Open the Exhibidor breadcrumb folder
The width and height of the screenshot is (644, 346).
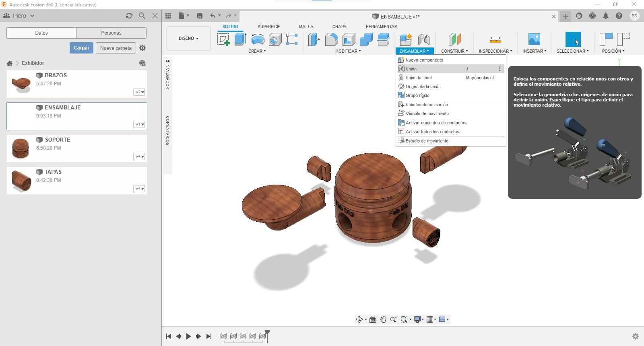pos(33,63)
